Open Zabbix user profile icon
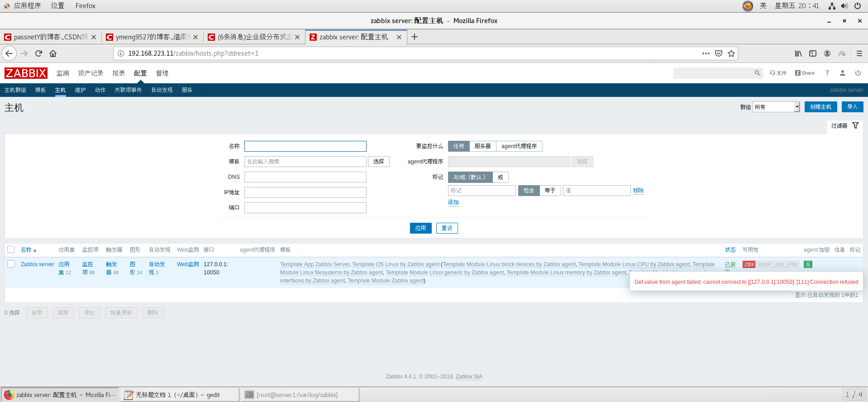868x402 pixels. [x=843, y=73]
